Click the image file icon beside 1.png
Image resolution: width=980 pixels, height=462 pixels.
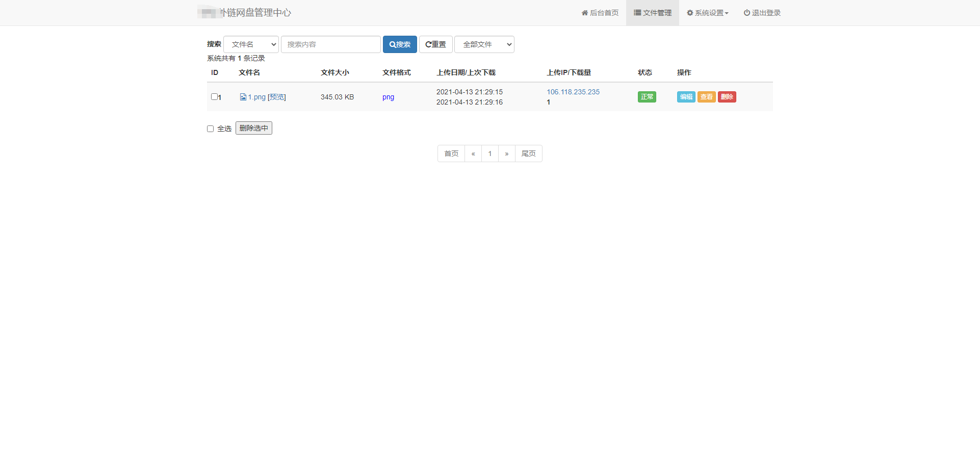tap(243, 97)
